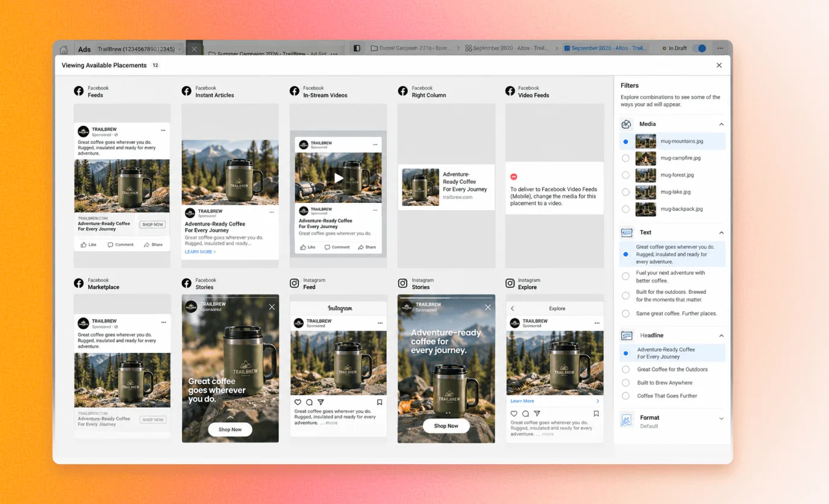The height and width of the screenshot is (504, 829).
Task: Click the mug-mountains.jpg thumbnail
Action: 645,142
